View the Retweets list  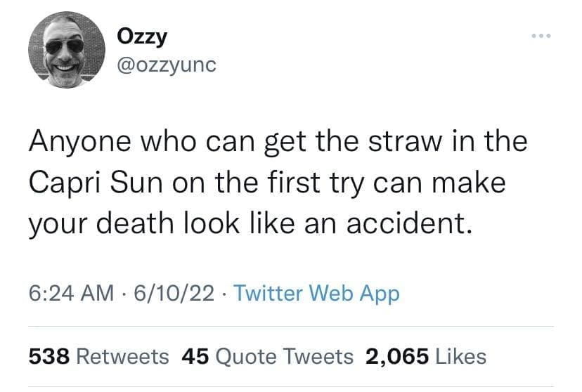[x=122, y=356]
